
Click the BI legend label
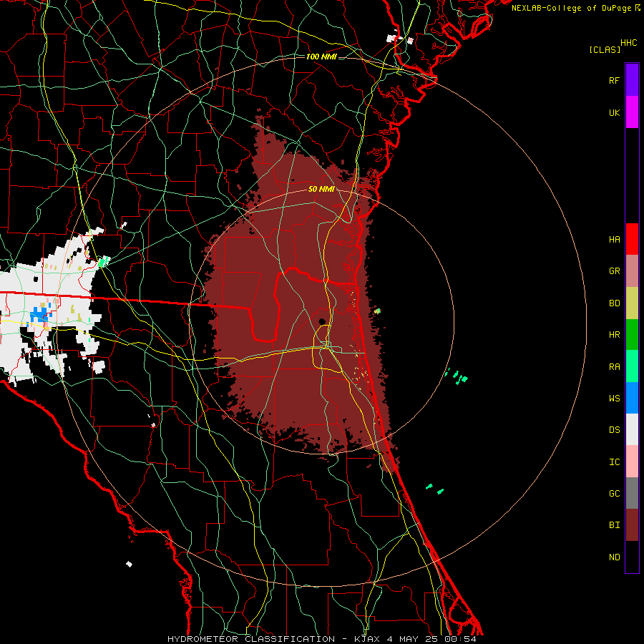click(x=614, y=525)
